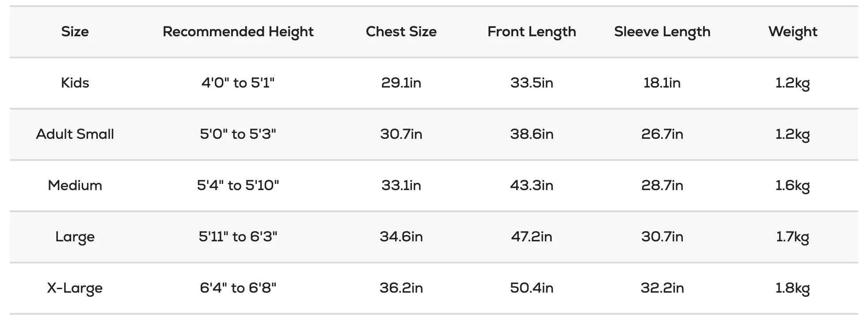Click the Weight column header
The height and width of the screenshot is (328, 868).
pos(793,32)
